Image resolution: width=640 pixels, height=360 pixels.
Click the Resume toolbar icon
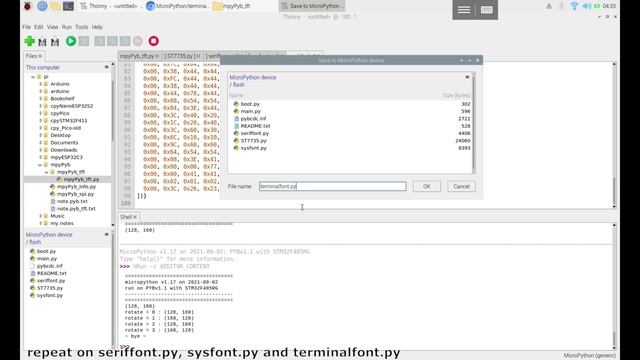click(x=138, y=41)
